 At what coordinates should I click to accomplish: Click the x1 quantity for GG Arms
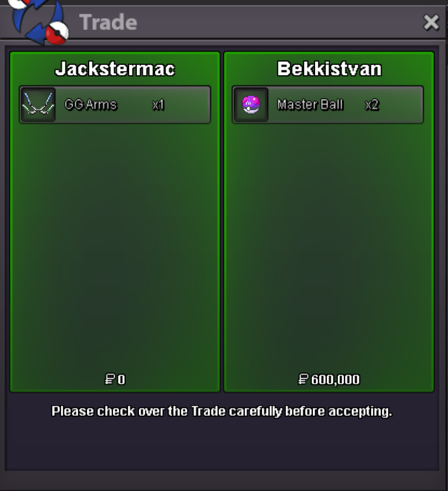tap(158, 105)
